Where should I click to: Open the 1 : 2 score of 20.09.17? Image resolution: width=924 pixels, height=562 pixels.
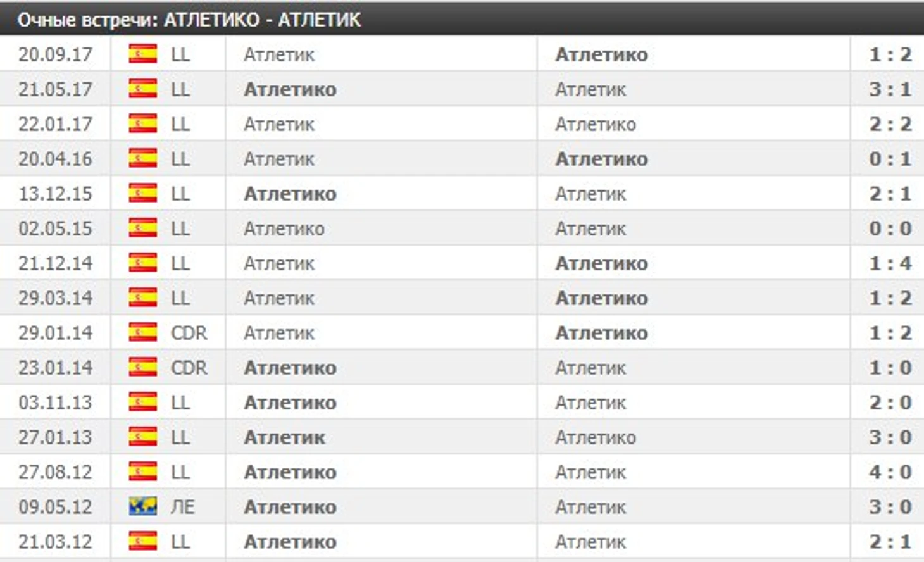click(890, 54)
